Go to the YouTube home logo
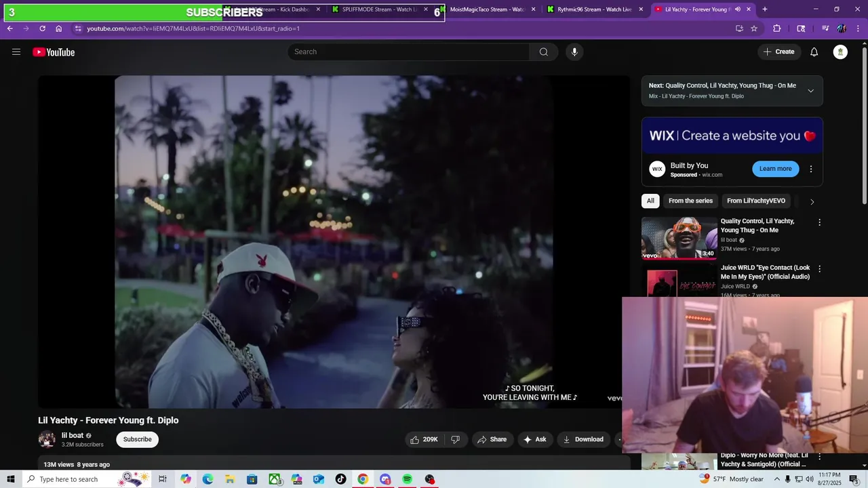This screenshot has width=868, height=488. point(54,52)
